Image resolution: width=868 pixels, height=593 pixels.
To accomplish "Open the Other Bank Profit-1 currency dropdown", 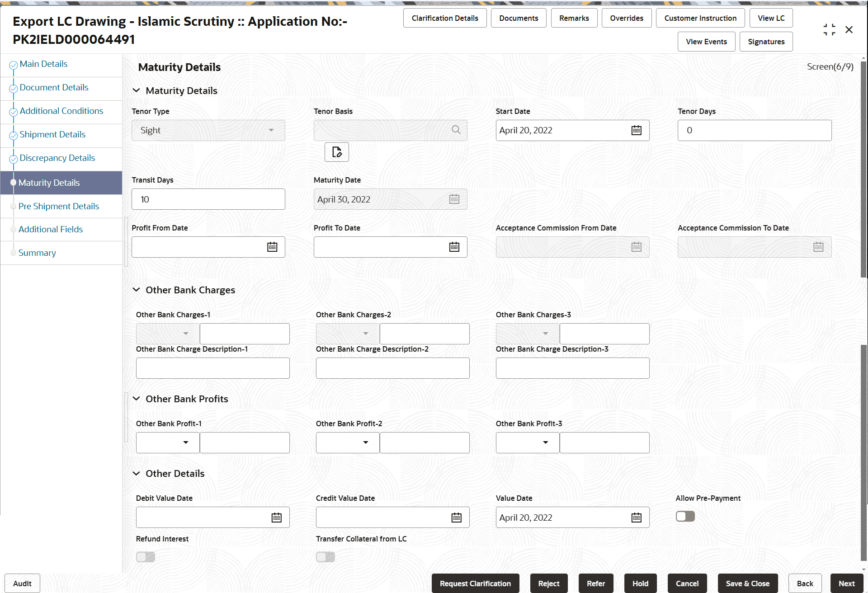I will (x=168, y=442).
